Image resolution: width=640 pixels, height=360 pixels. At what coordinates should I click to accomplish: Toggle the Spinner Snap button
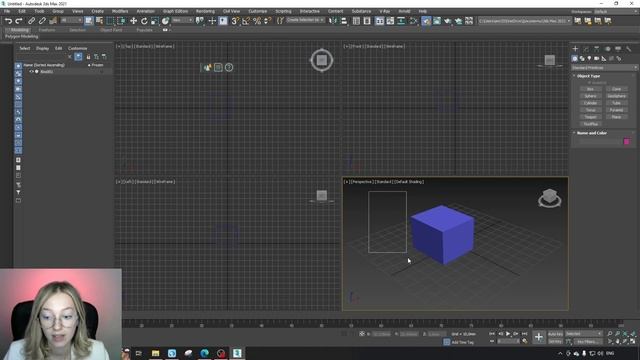pyautogui.click(x=267, y=21)
